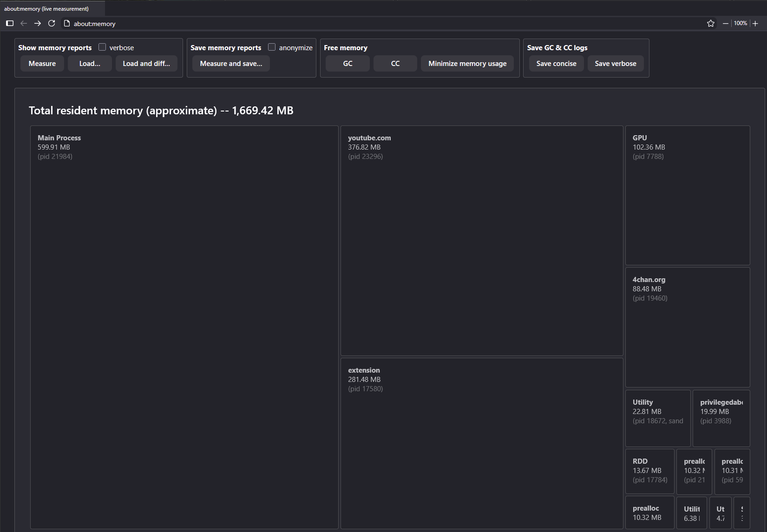Open the 4chan.org process block
This screenshot has width=767, height=532.
(688, 327)
